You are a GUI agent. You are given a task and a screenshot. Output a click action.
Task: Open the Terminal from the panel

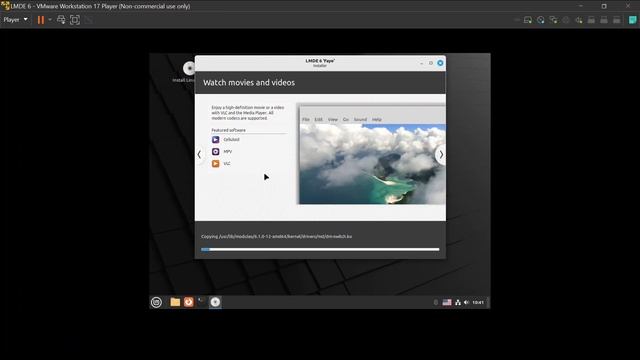click(x=202, y=302)
